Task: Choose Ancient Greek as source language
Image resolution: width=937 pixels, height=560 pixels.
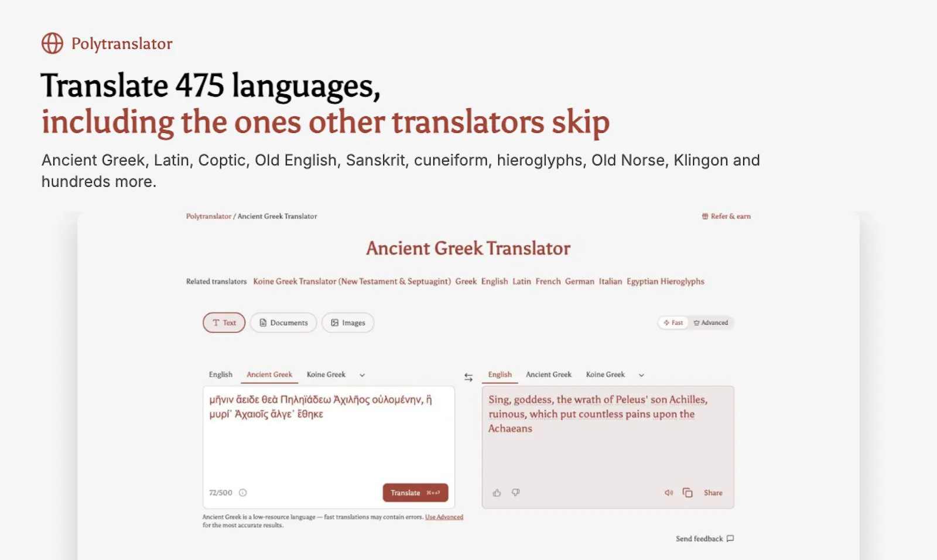Action: coord(269,375)
